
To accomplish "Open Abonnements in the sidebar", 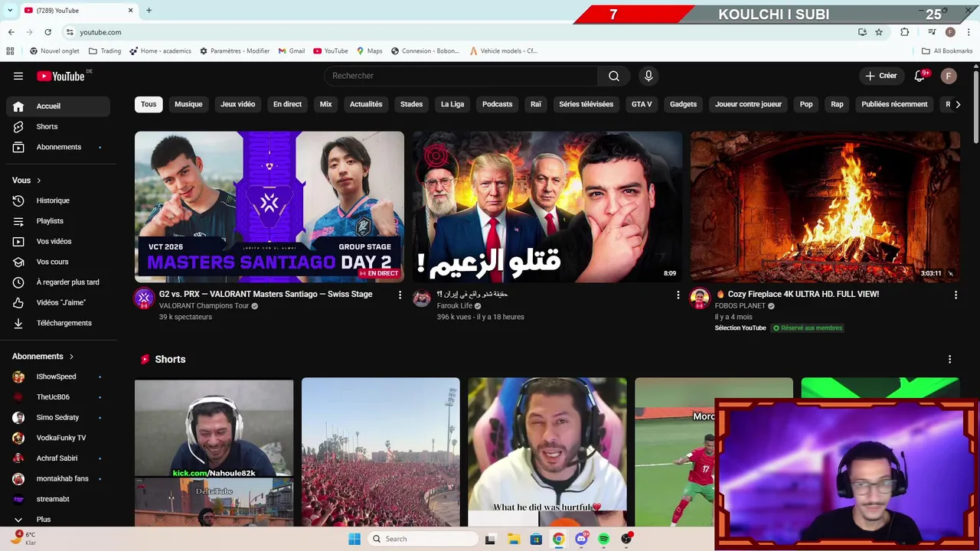I will (x=58, y=147).
